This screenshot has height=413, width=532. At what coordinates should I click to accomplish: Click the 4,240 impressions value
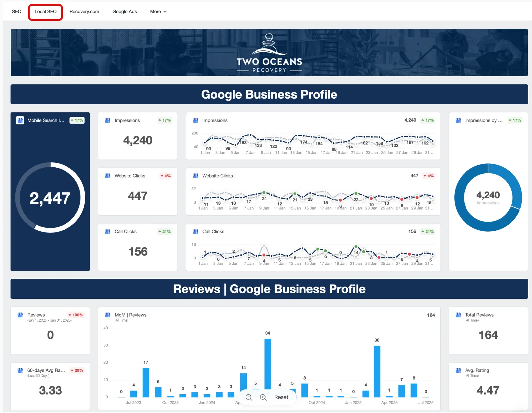(x=138, y=140)
